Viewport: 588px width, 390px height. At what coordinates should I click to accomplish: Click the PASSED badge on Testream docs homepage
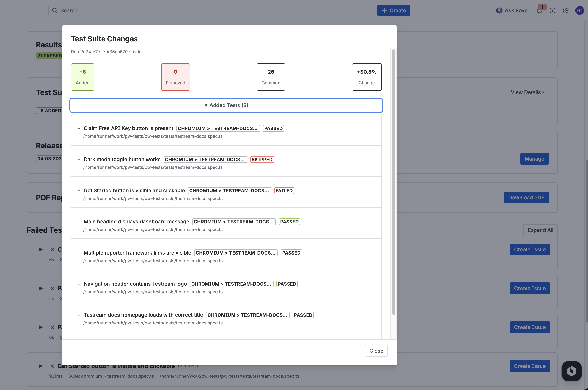click(x=303, y=315)
